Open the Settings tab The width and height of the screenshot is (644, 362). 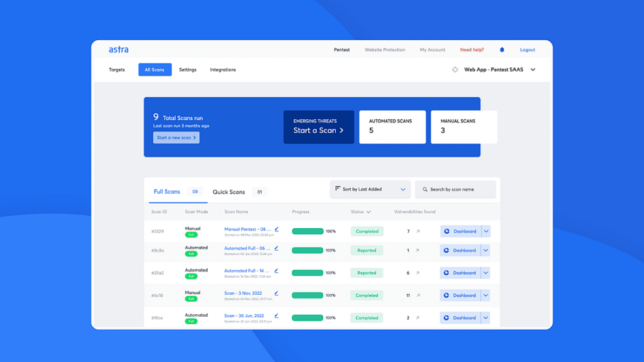187,70
